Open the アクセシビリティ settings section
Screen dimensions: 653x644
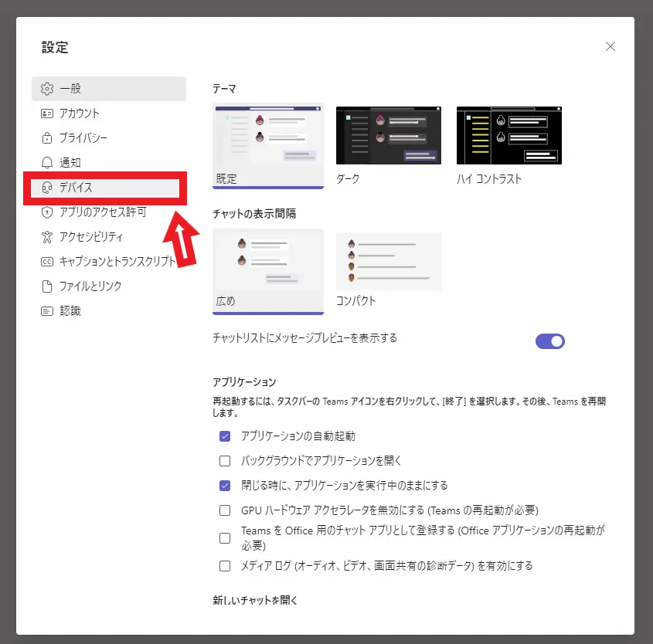point(109,237)
